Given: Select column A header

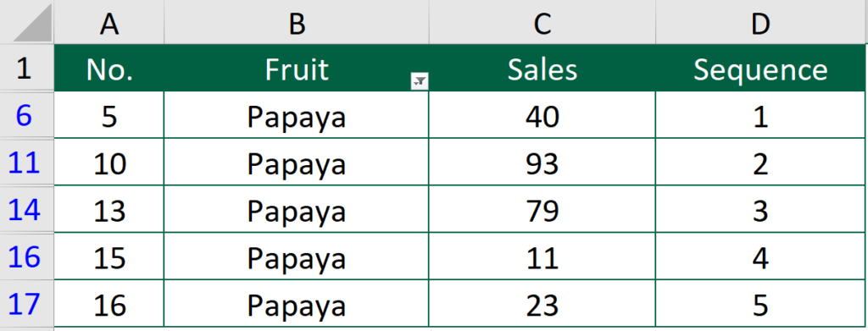Looking at the screenshot, I should coord(109,22).
